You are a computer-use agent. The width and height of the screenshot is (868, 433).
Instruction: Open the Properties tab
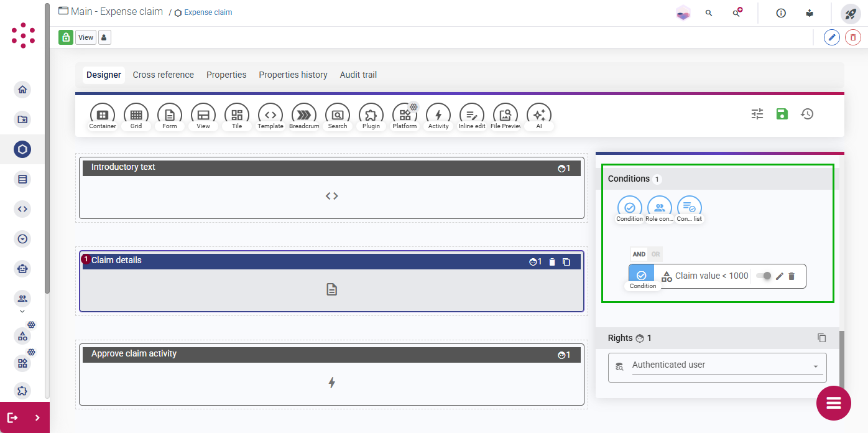click(226, 75)
